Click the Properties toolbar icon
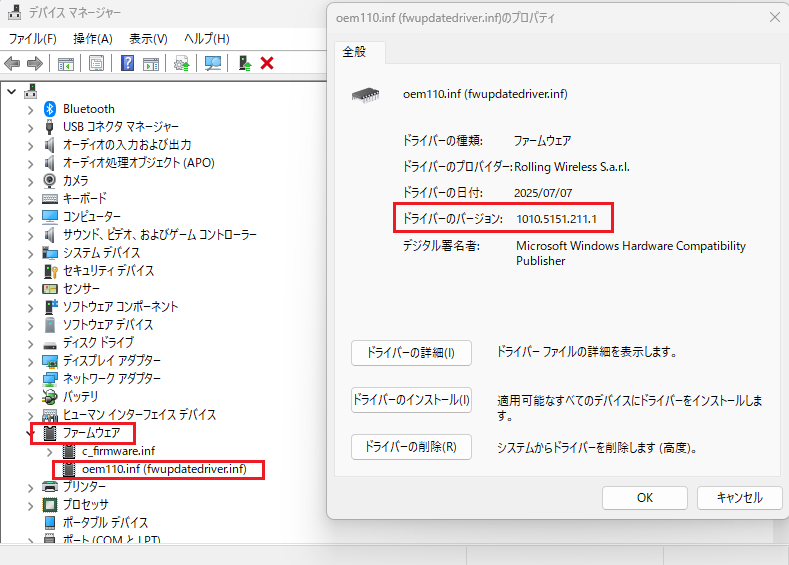Screen dimensions: 789x565 pyautogui.click(x=96, y=63)
